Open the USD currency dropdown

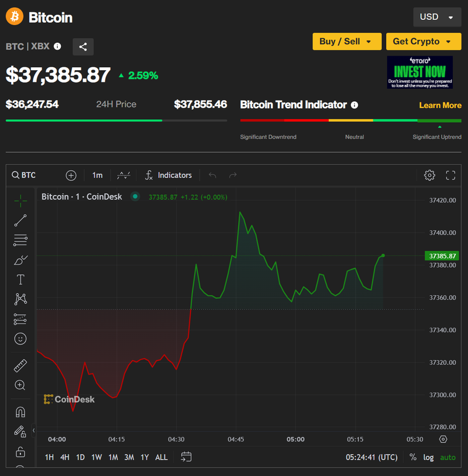point(437,17)
